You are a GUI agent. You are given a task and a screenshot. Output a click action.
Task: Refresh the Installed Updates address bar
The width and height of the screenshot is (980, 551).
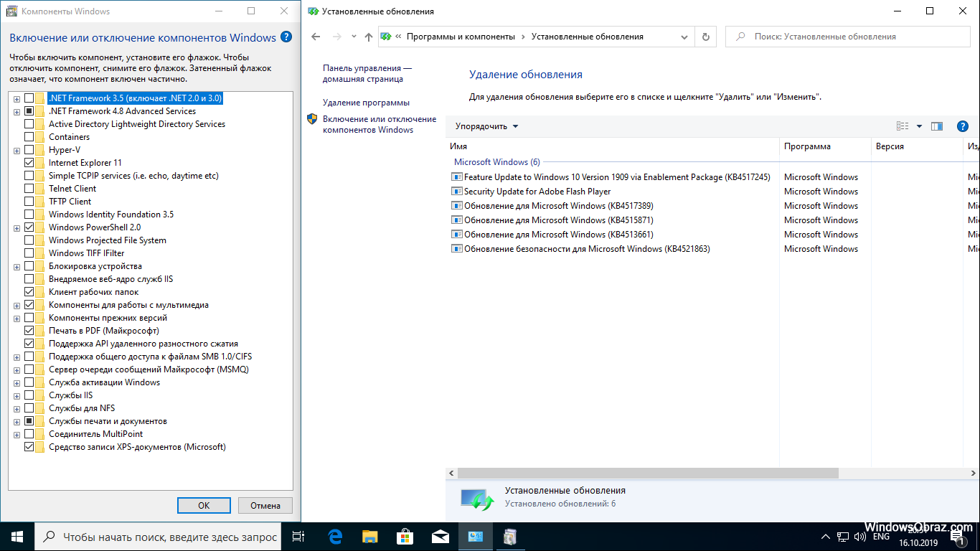(x=706, y=37)
